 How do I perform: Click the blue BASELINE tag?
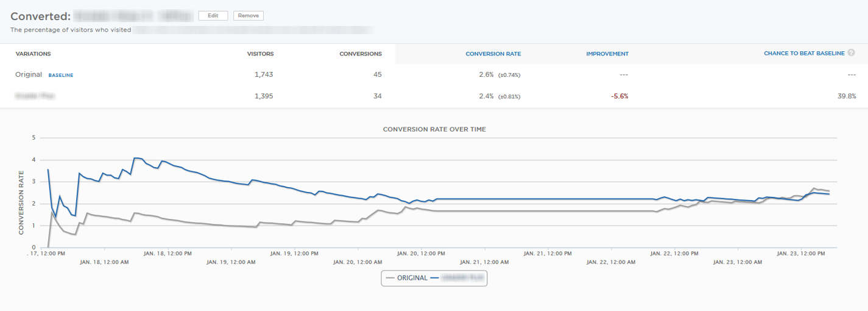point(61,75)
